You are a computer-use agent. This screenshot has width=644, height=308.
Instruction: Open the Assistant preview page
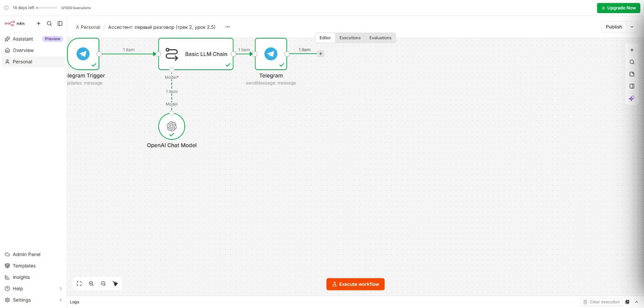pos(33,39)
